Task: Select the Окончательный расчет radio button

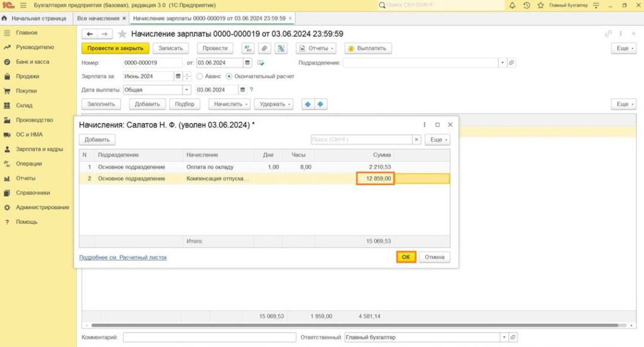Action: (229, 76)
